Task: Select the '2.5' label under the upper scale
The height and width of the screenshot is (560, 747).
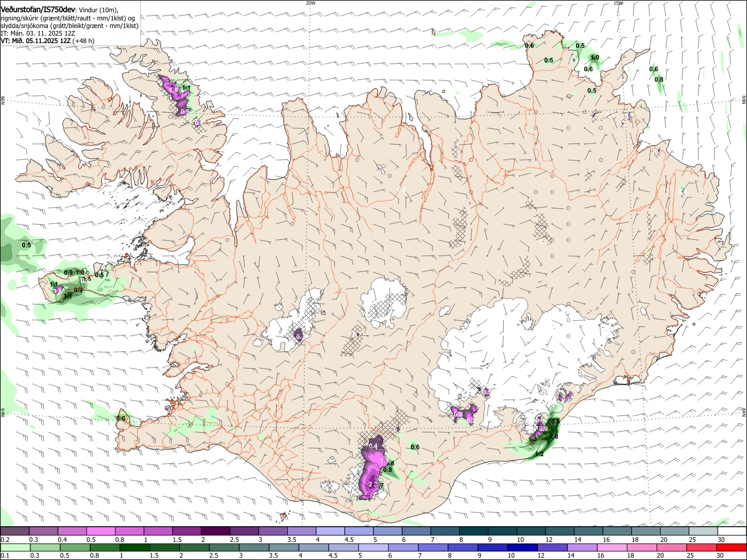Action: (x=234, y=540)
